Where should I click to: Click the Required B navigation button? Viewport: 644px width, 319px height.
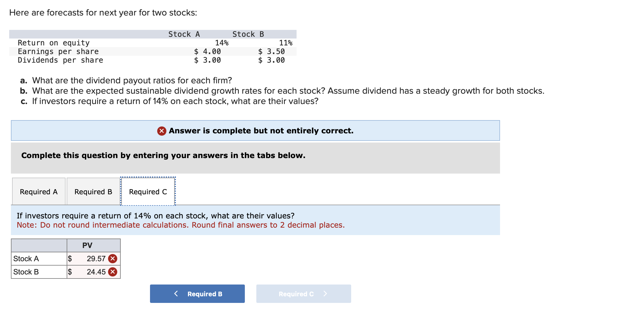pos(197,293)
